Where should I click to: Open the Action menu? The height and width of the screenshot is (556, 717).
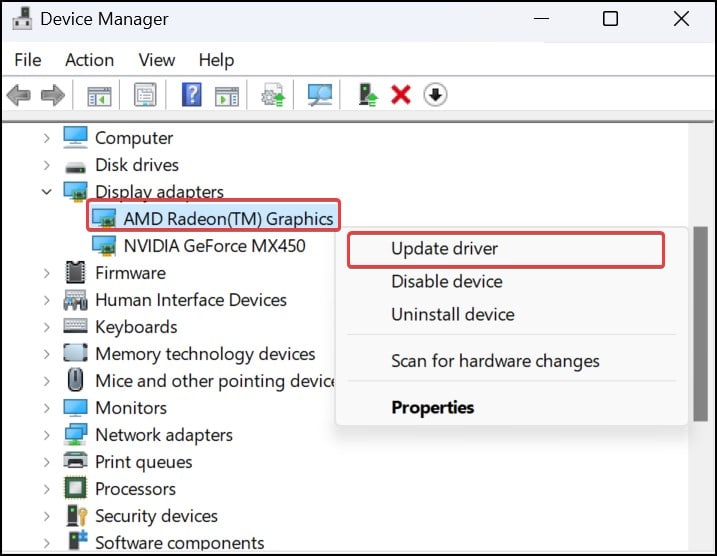tap(90, 60)
